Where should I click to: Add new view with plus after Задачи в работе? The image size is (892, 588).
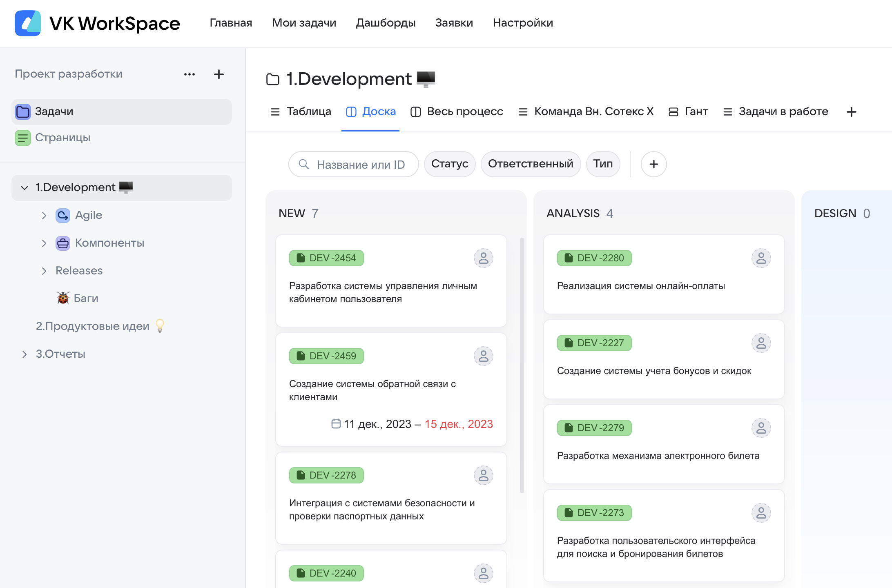click(851, 112)
